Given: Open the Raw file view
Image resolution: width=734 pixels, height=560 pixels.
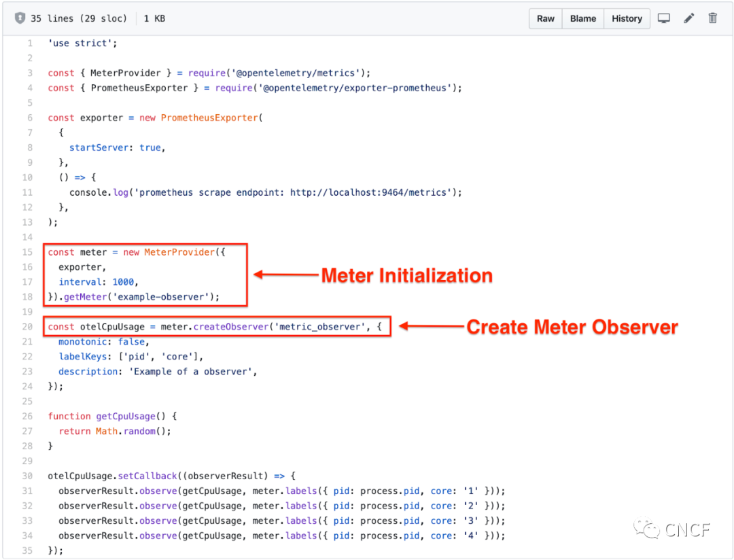Looking at the screenshot, I should coord(545,19).
